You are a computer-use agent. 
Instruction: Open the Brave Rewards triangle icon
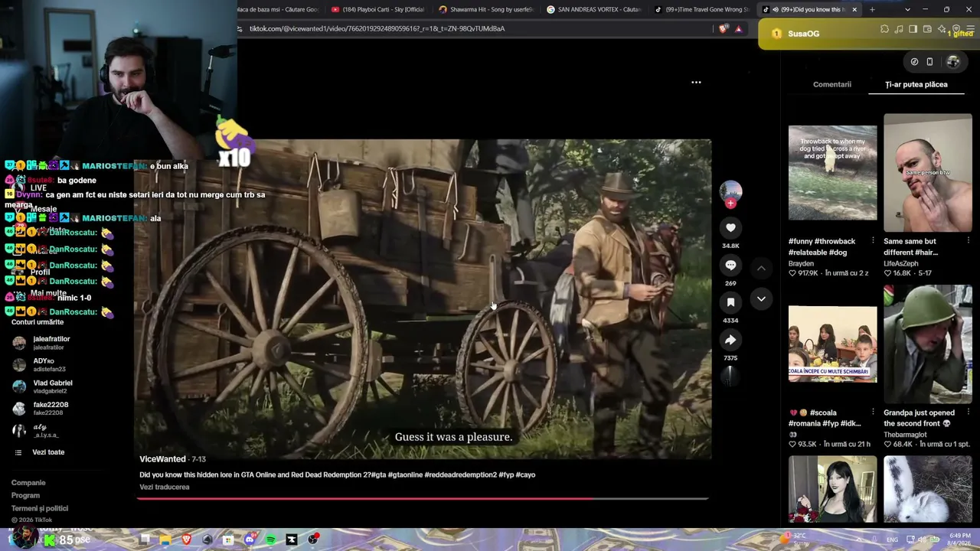tap(738, 29)
